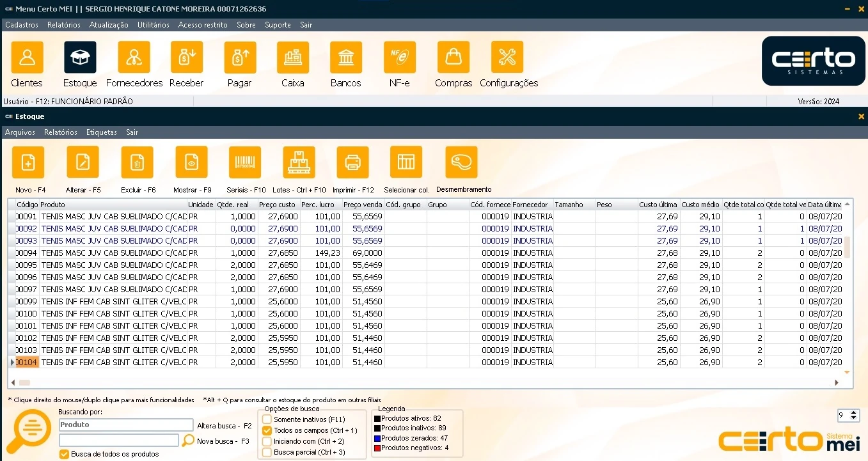868x461 pixels.
Task: Click table horizontal scrollbar right arrow
Action: coord(837,382)
